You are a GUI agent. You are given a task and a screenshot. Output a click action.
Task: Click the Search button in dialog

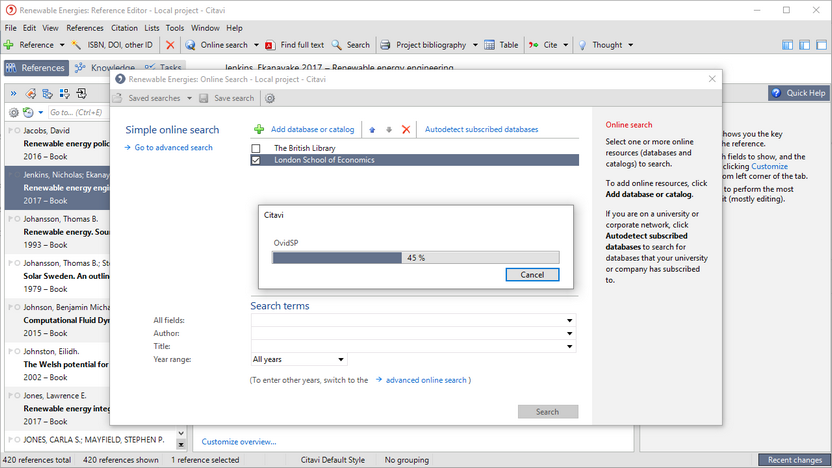(548, 412)
